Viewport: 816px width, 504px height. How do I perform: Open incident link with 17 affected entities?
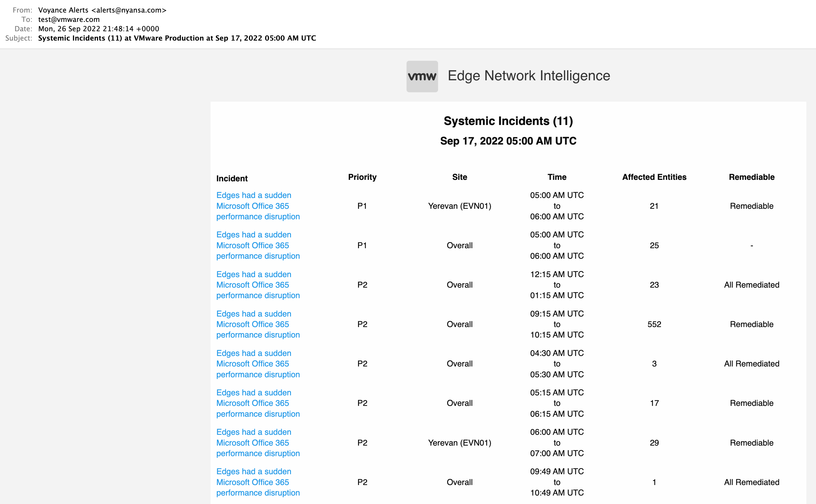pyautogui.click(x=258, y=403)
